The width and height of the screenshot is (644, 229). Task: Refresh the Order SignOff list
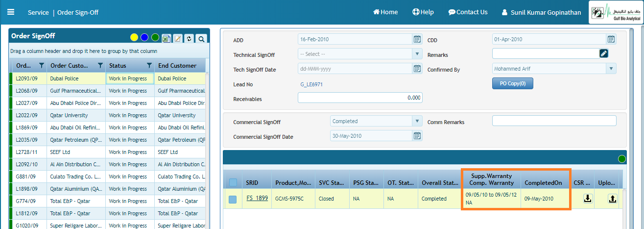click(x=190, y=38)
